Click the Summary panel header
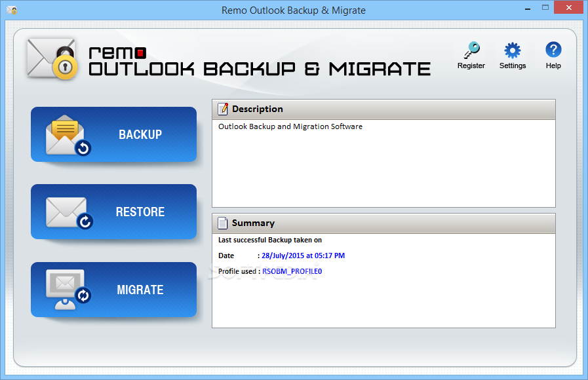This screenshot has width=588, height=380. tap(383, 223)
